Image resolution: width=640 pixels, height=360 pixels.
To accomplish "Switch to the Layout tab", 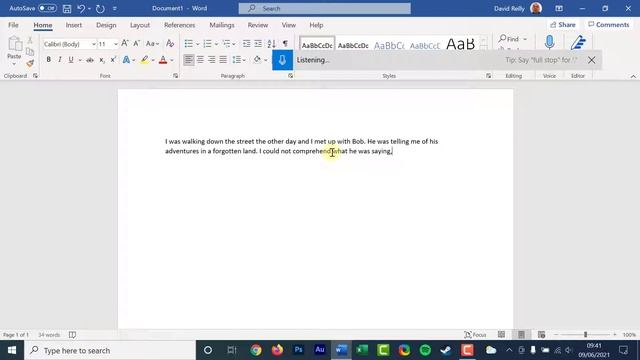I will tap(140, 25).
